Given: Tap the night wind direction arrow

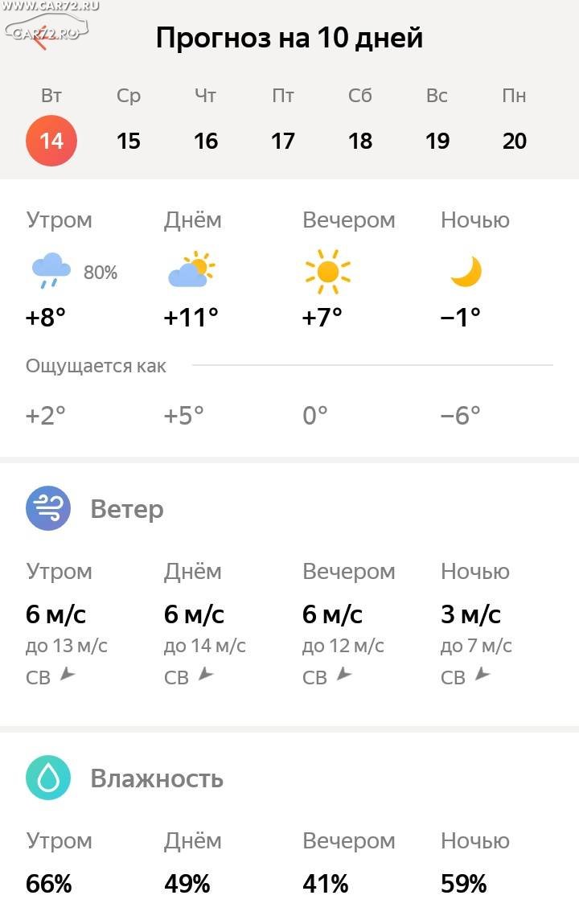Looking at the screenshot, I should pyautogui.click(x=482, y=675).
